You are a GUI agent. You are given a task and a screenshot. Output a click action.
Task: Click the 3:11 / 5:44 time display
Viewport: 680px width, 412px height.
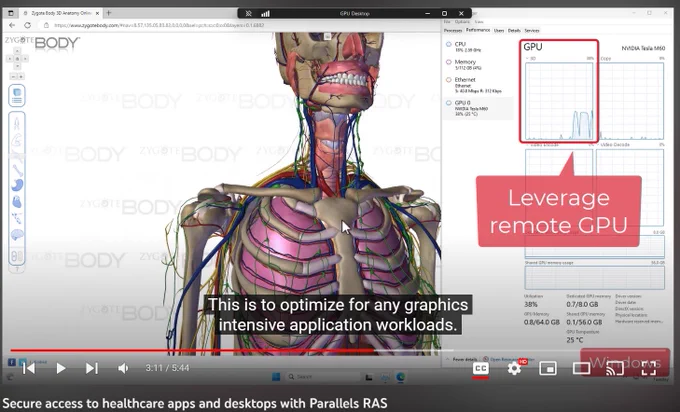point(167,368)
